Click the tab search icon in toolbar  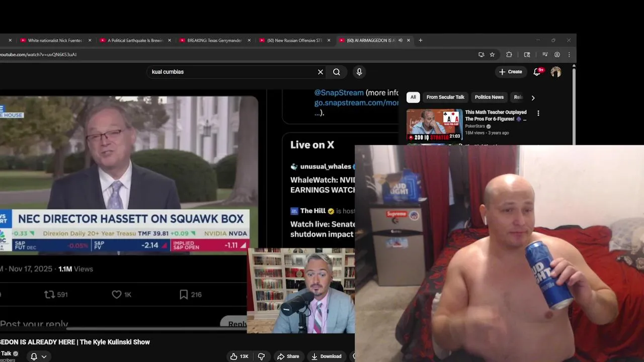pyautogui.click(x=527, y=54)
